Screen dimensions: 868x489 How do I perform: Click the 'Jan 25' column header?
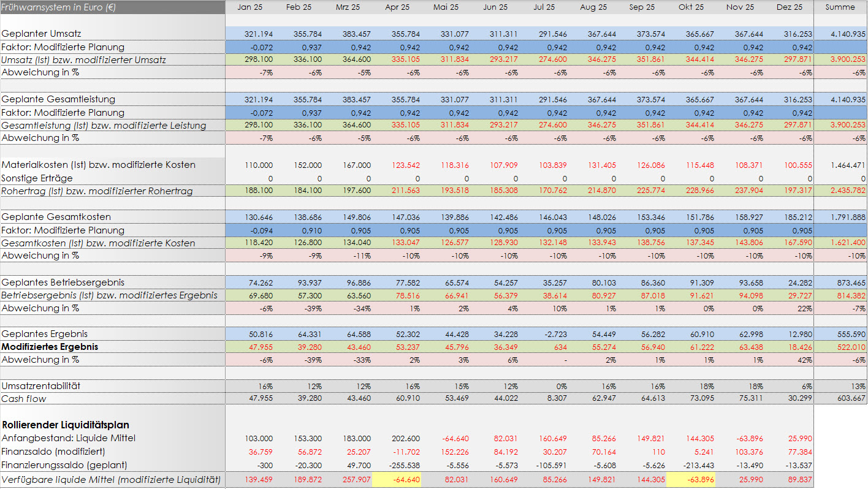click(249, 7)
